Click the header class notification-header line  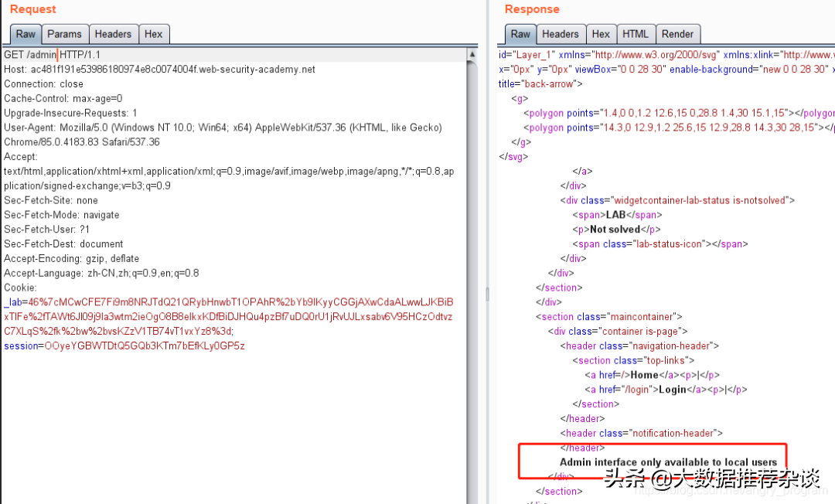pos(641,433)
